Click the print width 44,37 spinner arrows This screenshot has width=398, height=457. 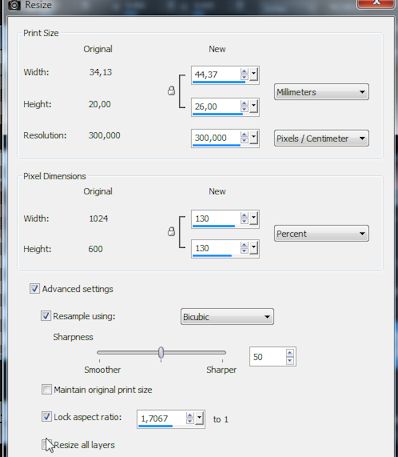(244, 74)
